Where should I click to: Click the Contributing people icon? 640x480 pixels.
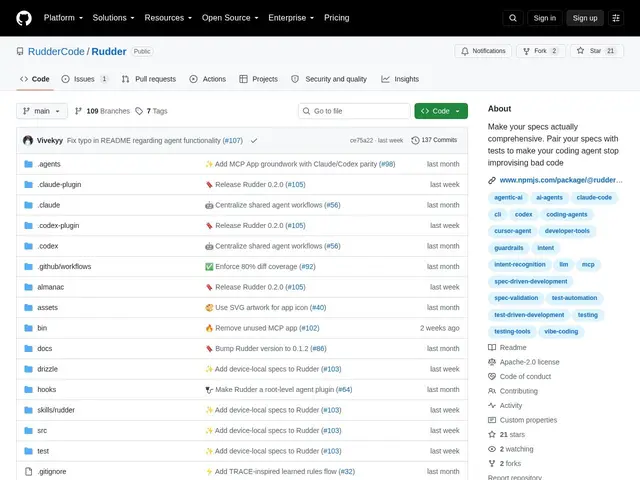pos(492,391)
